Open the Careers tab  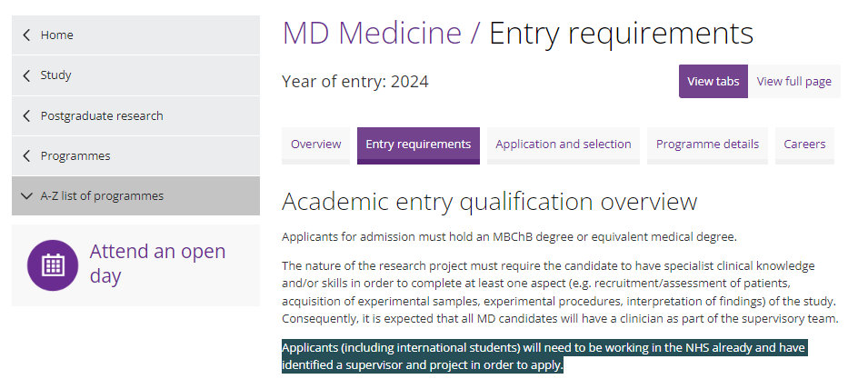pos(804,145)
